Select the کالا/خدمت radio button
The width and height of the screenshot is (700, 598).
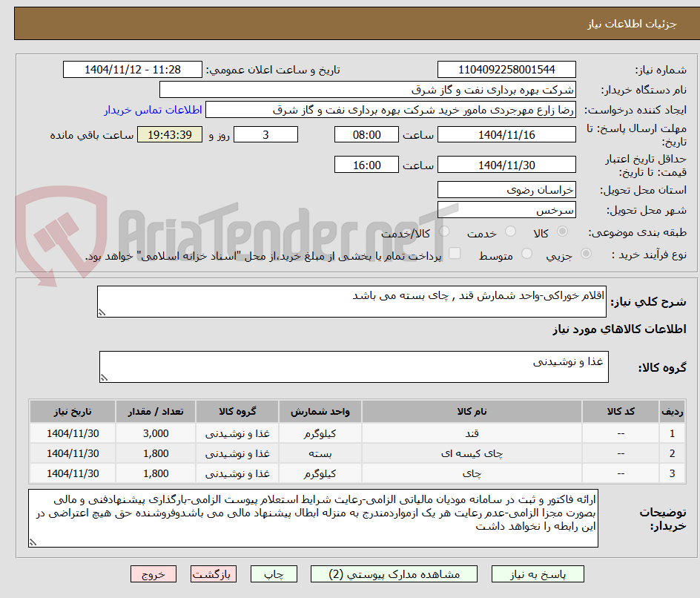[444, 231]
